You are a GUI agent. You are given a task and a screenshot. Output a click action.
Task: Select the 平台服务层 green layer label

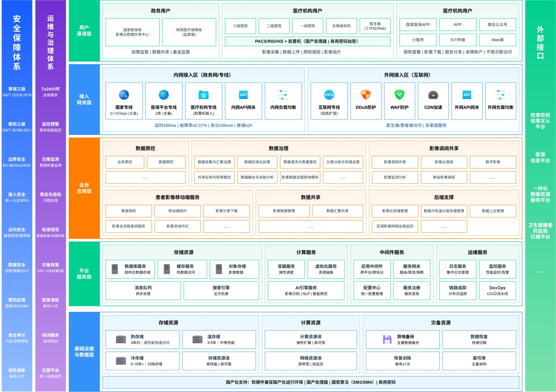(x=84, y=274)
